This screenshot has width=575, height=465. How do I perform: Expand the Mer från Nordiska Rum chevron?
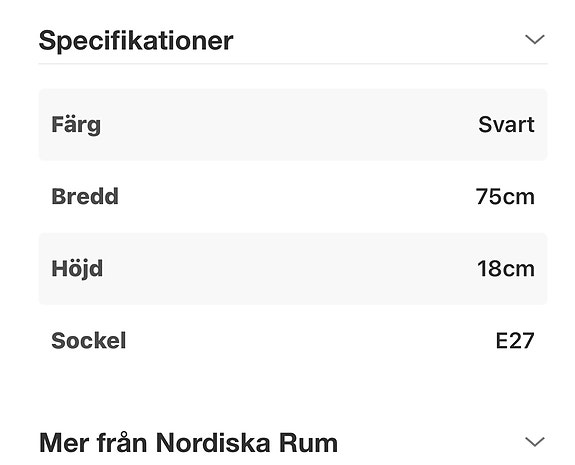535,442
